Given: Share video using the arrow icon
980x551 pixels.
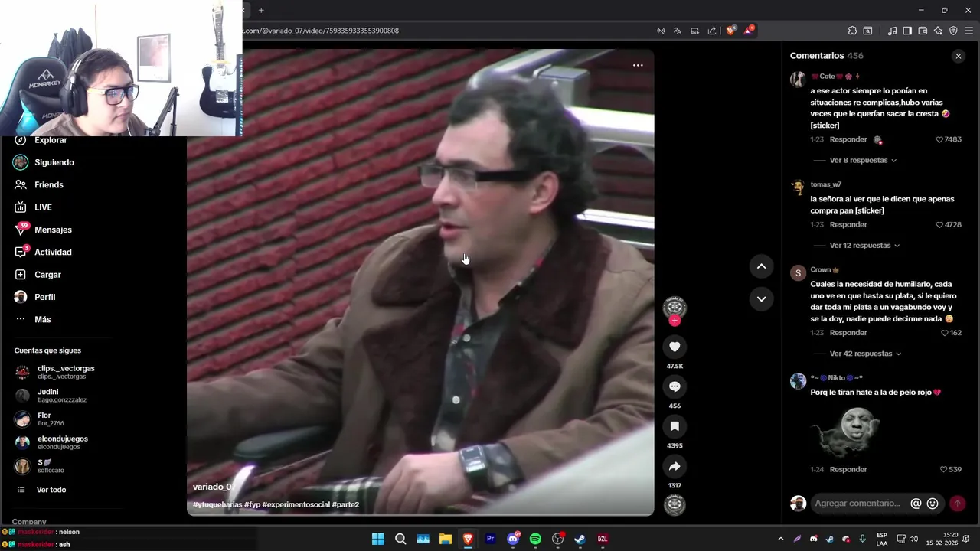Looking at the screenshot, I should click(675, 466).
